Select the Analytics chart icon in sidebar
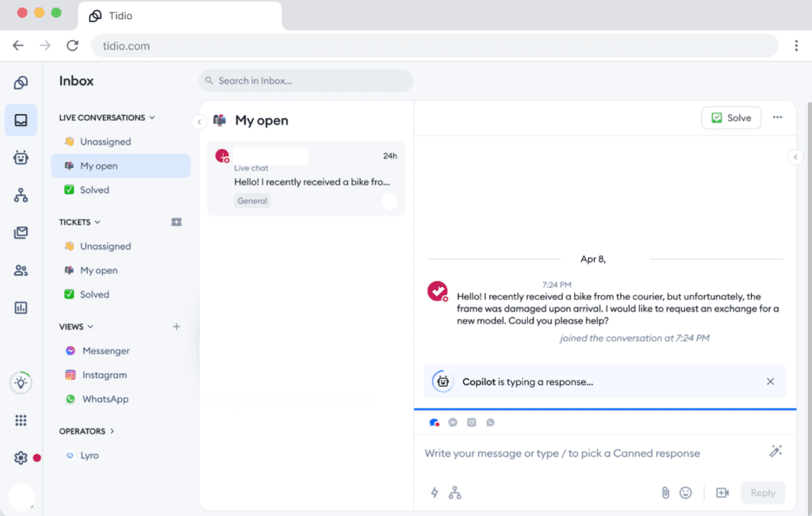This screenshot has width=812, height=516. pyautogui.click(x=21, y=307)
